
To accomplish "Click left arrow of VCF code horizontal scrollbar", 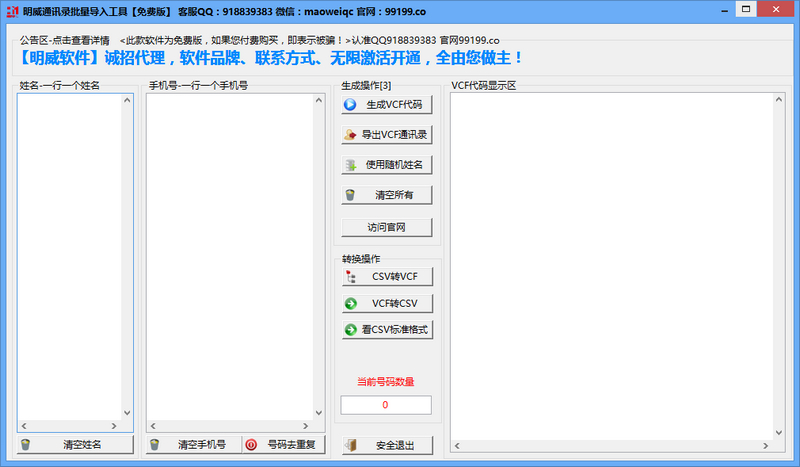I will [x=457, y=446].
